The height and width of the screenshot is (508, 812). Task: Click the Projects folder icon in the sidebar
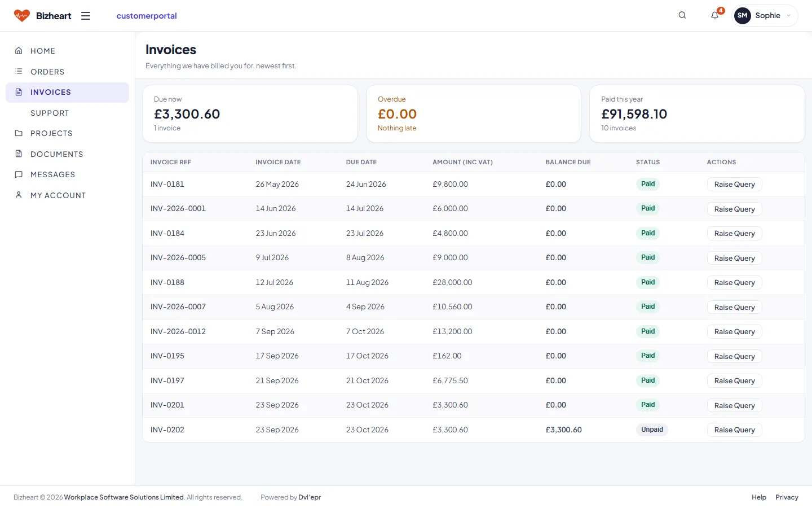point(19,133)
